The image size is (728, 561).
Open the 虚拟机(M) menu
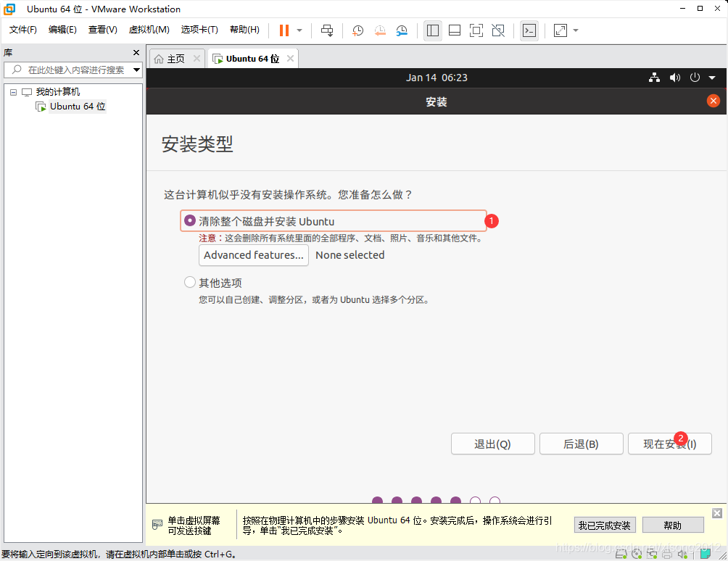click(149, 30)
